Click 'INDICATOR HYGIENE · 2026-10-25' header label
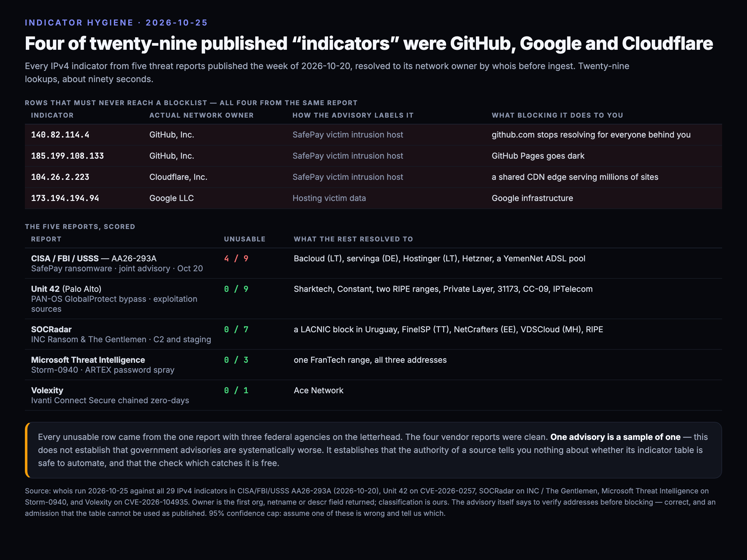Viewport: 747px width, 560px height. (116, 23)
